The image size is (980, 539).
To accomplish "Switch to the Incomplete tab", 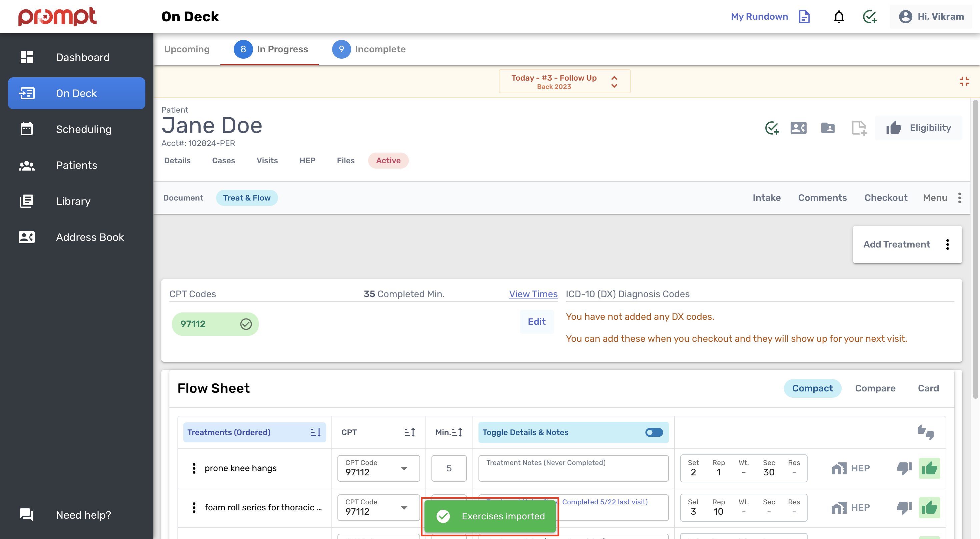I will pyautogui.click(x=380, y=49).
